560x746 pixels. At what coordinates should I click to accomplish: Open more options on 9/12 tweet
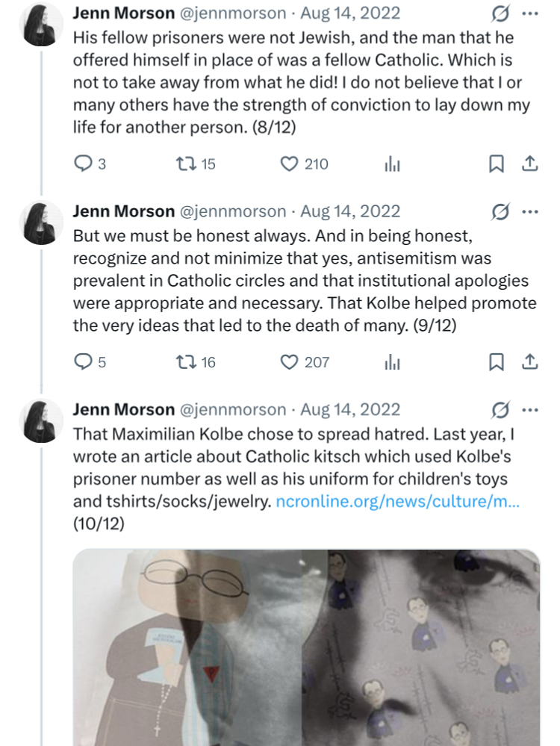529,211
